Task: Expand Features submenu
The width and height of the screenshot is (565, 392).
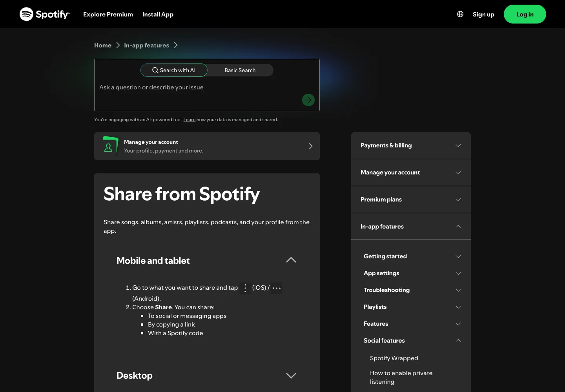Action: click(412, 324)
